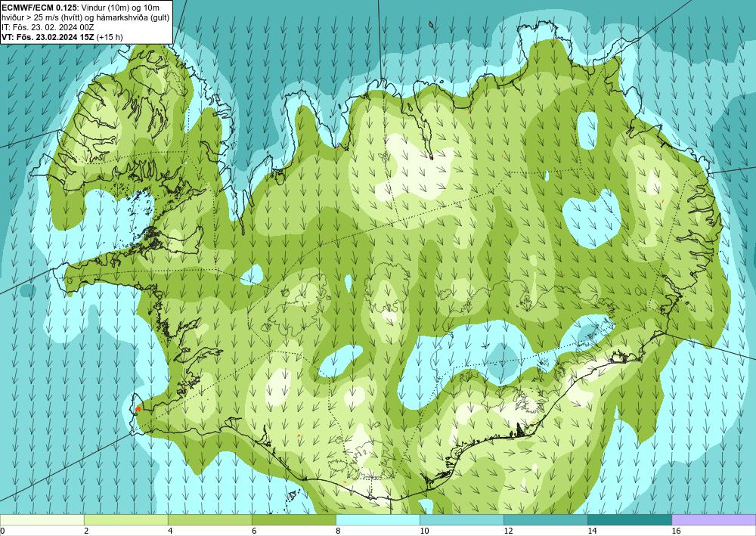The image size is (756, 536).
Task: Click the purple legend swatch above 16
Action: click(x=714, y=519)
